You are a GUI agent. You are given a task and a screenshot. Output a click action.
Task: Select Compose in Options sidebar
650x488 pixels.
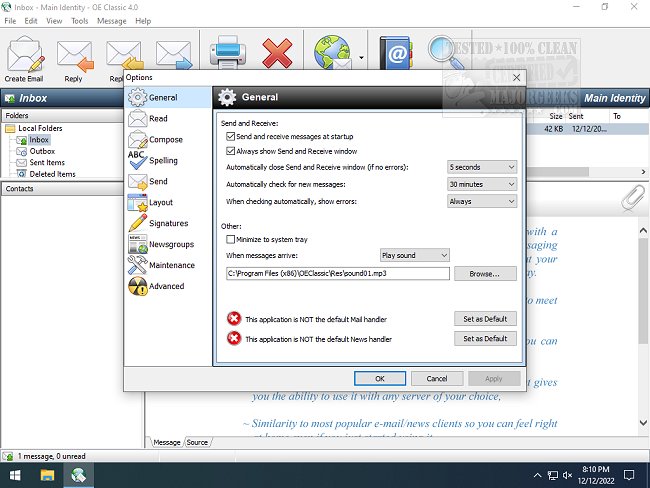point(168,139)
